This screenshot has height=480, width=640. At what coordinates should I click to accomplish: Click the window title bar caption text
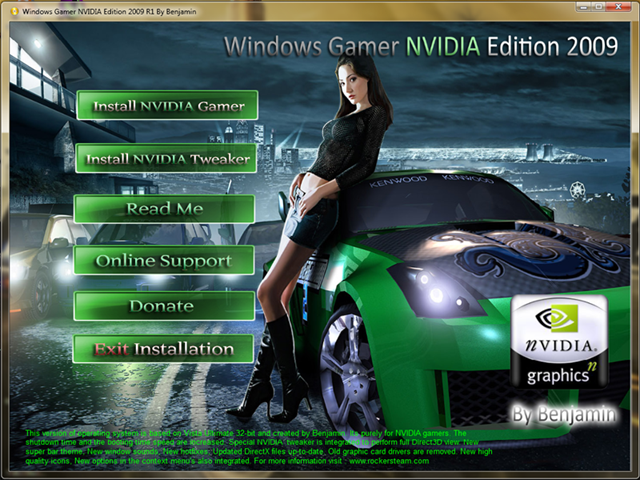coord(109,11)
